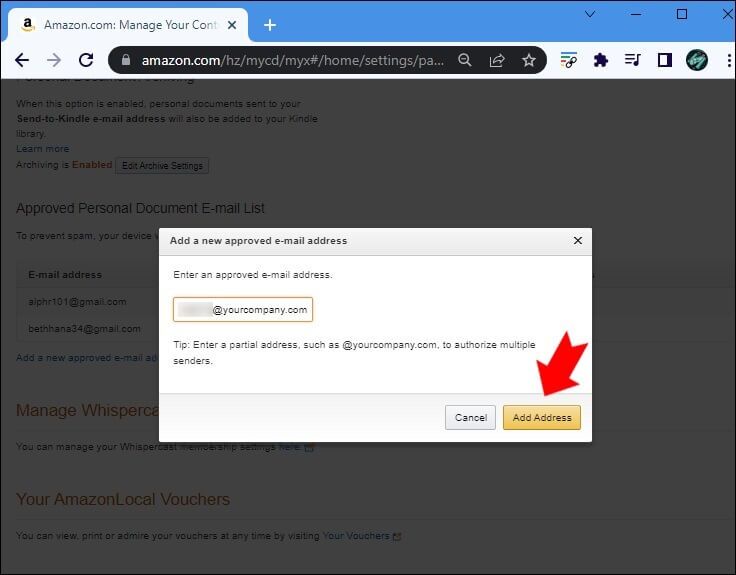This screenshot has height=575, width=736.
Task: Open the media control playlist icon
Action: tap(632, 60)
